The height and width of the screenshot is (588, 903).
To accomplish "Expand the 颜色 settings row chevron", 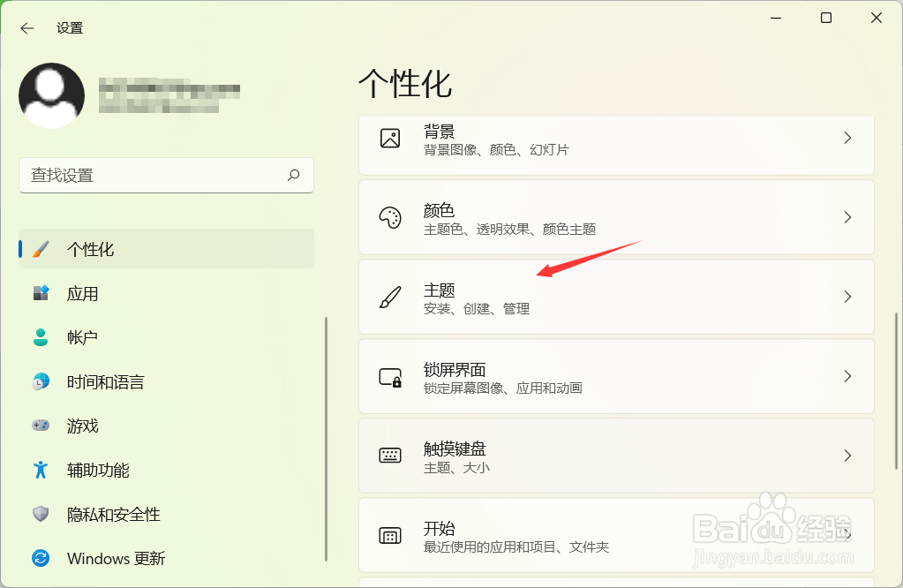I will 847,217.
